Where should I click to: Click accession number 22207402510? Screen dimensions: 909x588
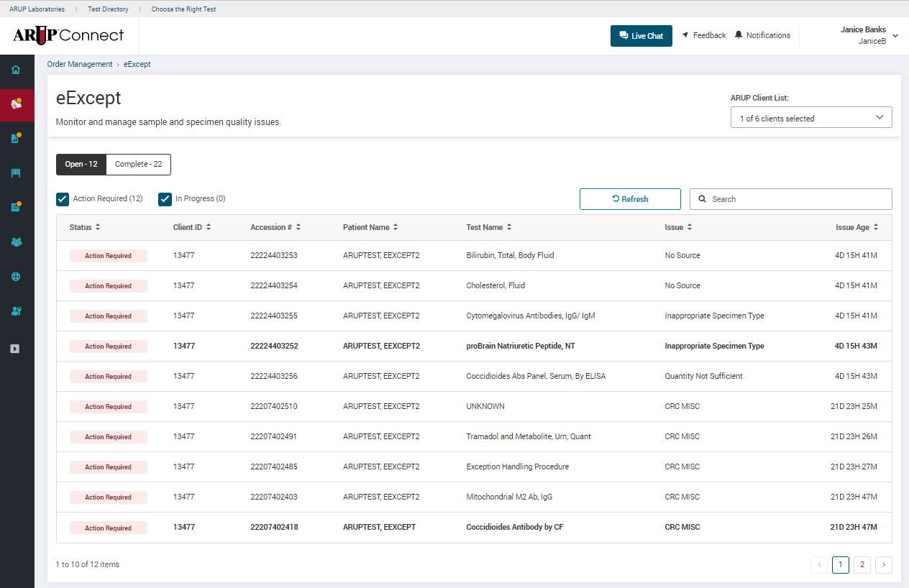click(x=274, y=406)
